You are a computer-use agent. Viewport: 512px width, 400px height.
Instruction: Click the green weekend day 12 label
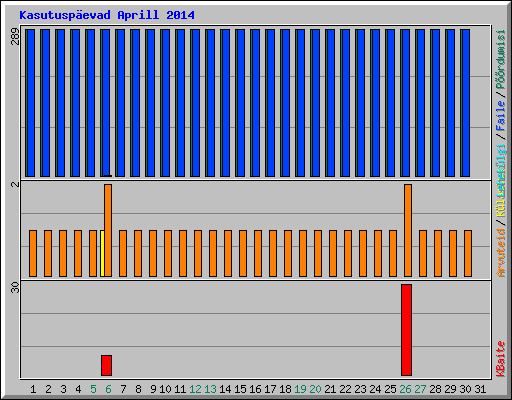195,389
